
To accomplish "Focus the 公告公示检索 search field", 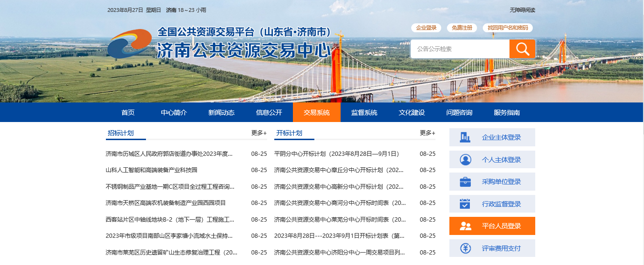I will coord(460,49).
